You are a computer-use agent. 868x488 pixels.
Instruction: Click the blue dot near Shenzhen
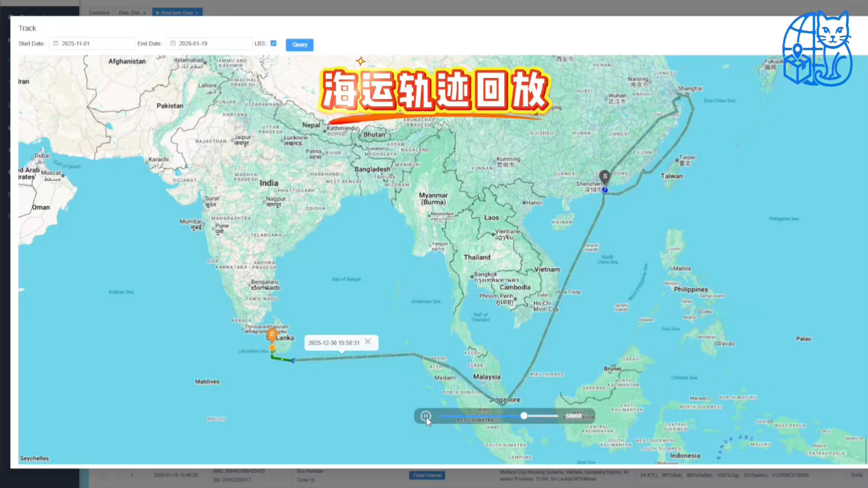click(605, 190)
